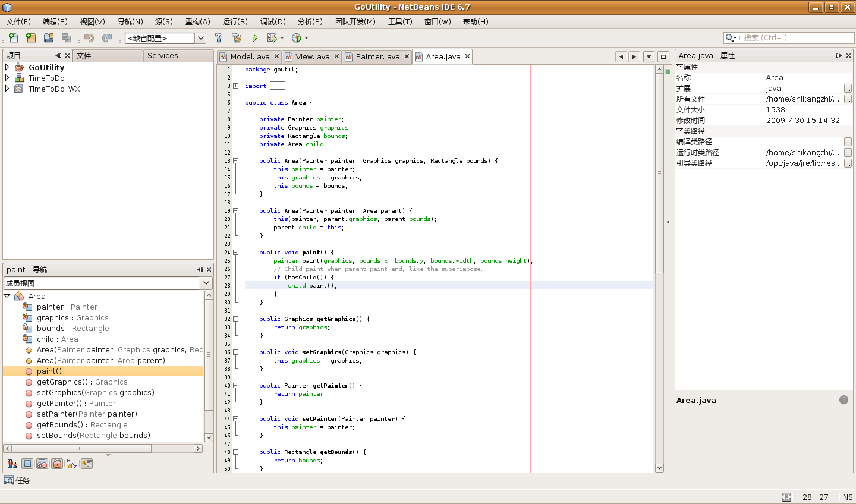Open the 缺省配置 configuration combo box
The image size is (856, 504).
click(x=165, y=38)
